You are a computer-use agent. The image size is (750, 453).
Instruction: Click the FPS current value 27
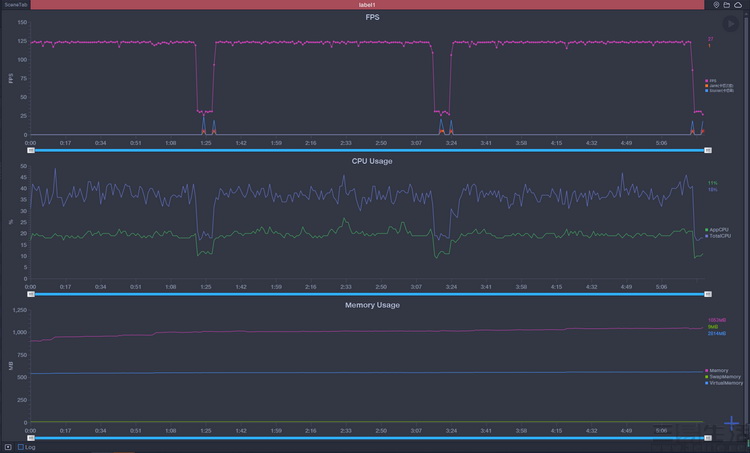[710, 39]
